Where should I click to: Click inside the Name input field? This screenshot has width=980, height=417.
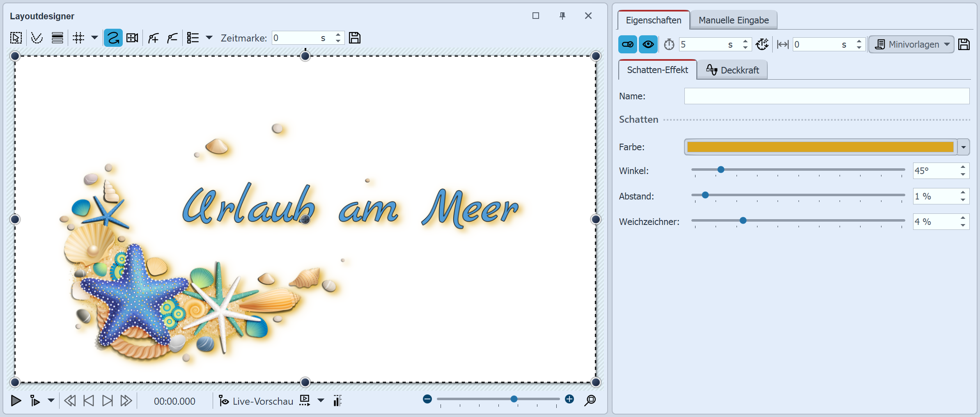[826, 96]
